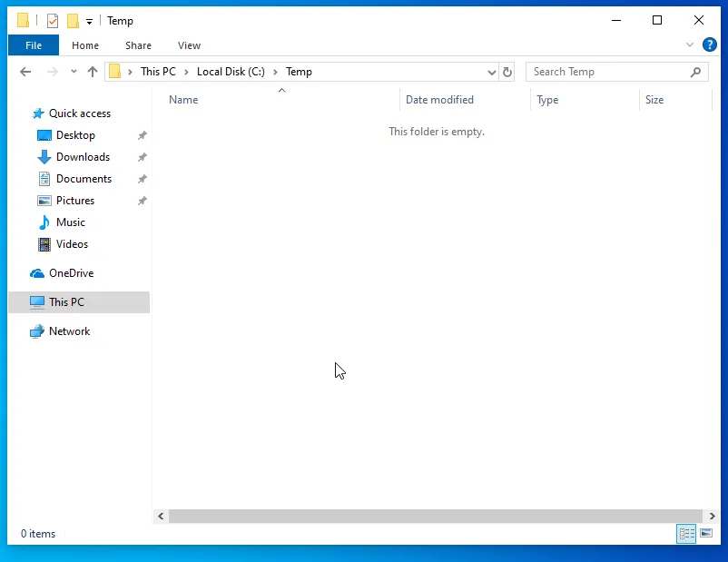Open Documents in the navigation pane
728x562 pixels.
(84, 179)
